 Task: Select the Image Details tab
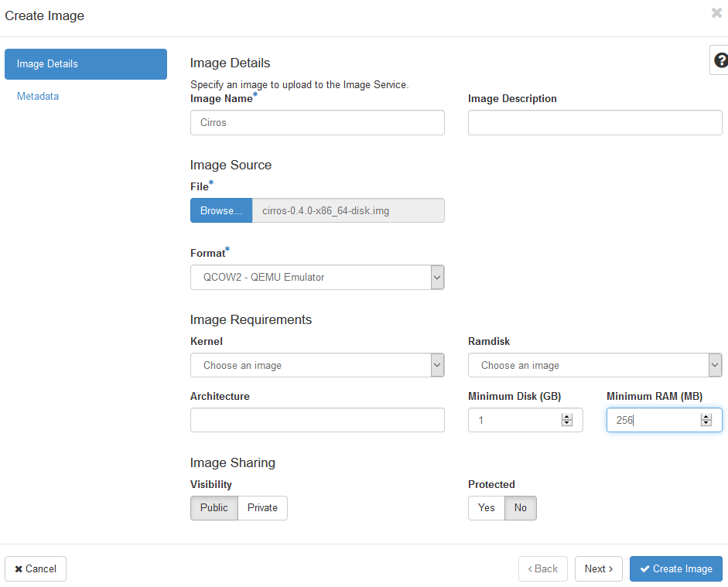[x=86, y=64]
